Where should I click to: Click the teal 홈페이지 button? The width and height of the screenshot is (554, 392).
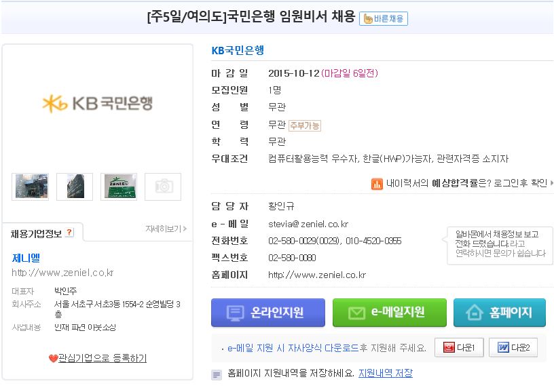[500, 313]
